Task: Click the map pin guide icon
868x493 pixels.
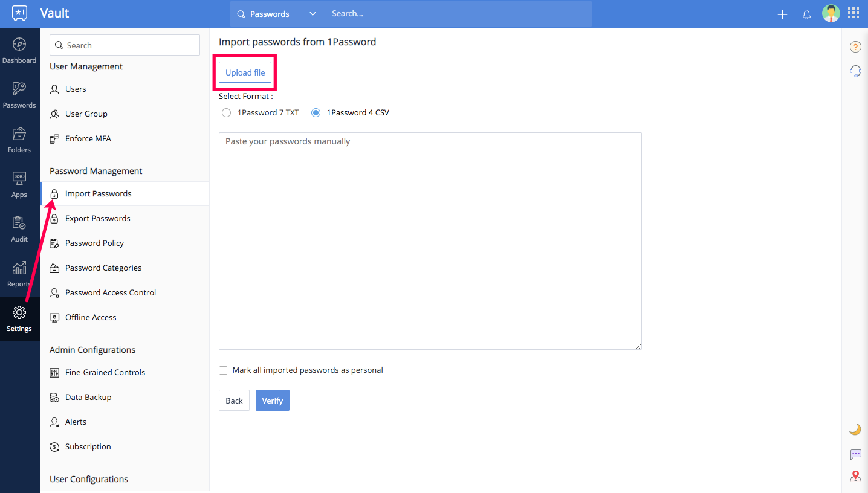Action: click(x=855, y=477)
